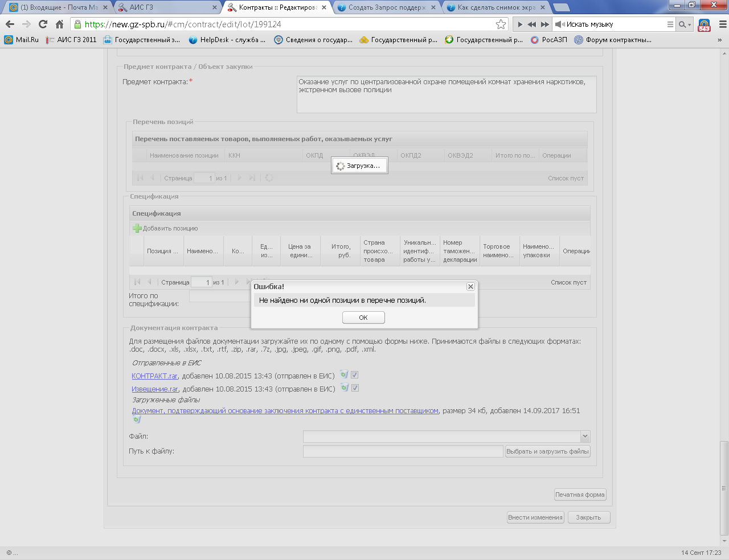Click the browser reload icon
Screen dimensions: 729x560
click(x=43, y=24)
